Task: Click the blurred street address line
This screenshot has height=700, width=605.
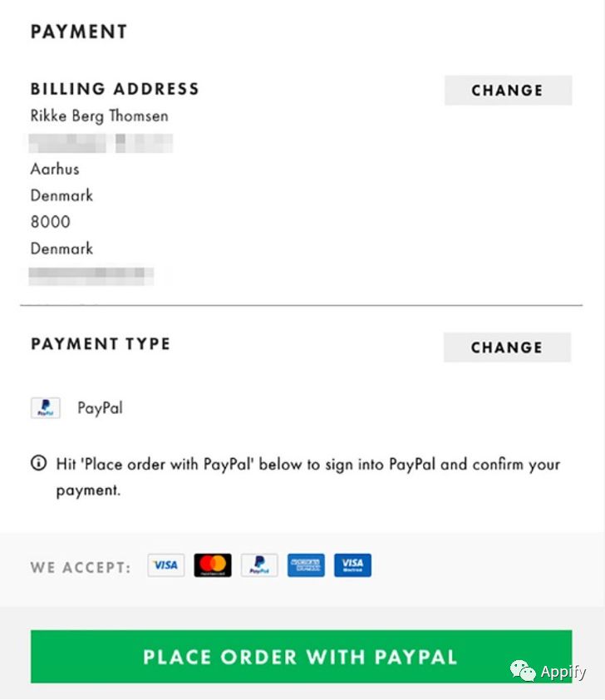Action: [x=101, y=142]
